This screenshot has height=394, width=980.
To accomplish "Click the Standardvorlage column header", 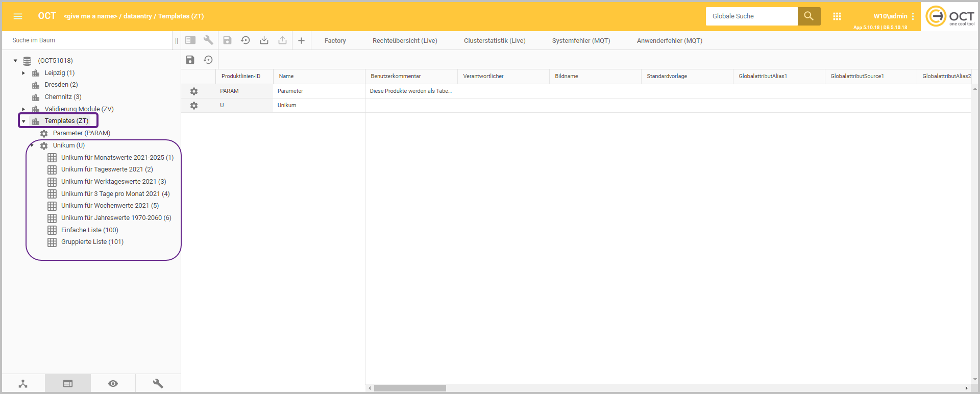I will pos(687,77).
